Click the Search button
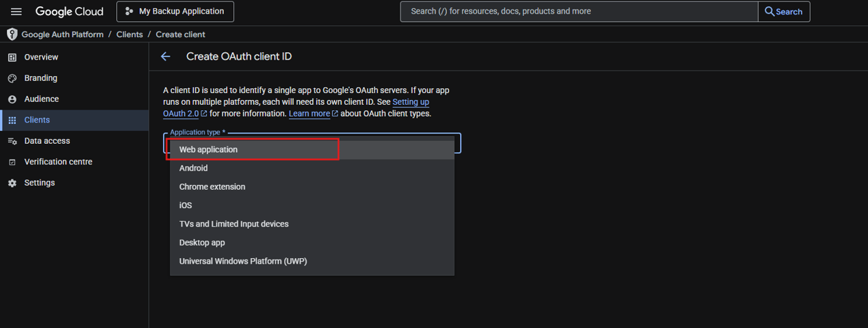The height and width of the screenshot is (328, 868). [784, 12]
